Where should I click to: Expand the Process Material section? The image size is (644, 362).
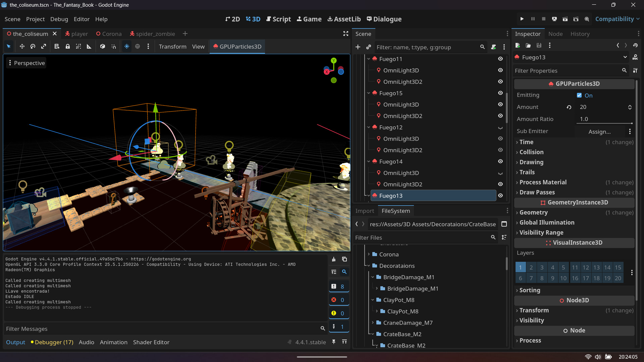pos(543,182)
